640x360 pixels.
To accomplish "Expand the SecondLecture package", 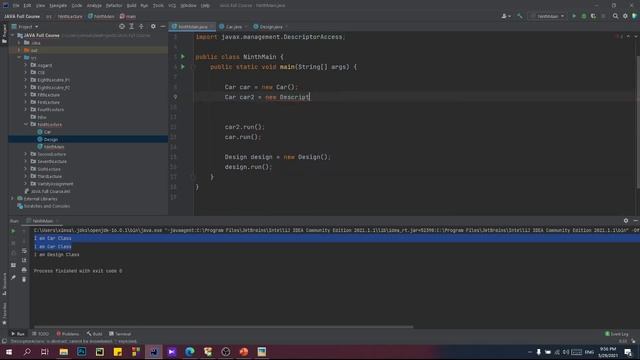I will point(26,154).
